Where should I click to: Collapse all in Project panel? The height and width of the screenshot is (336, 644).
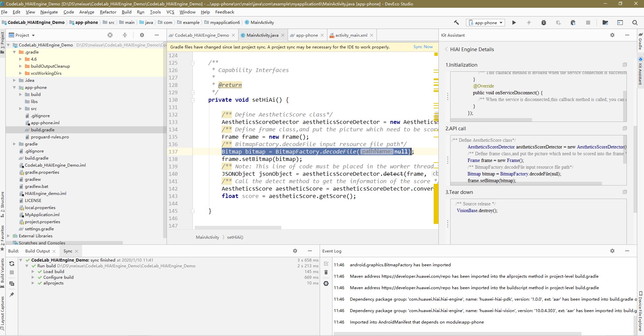125,35
